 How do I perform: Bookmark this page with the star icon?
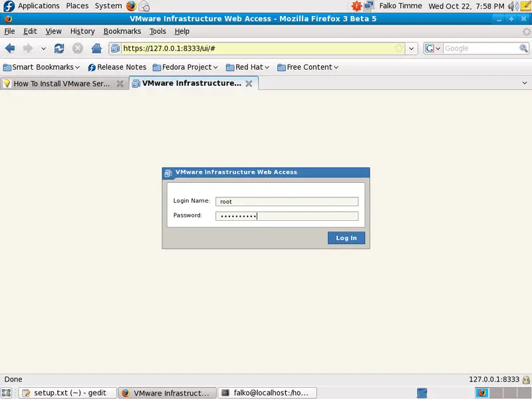tap(399, 49)
